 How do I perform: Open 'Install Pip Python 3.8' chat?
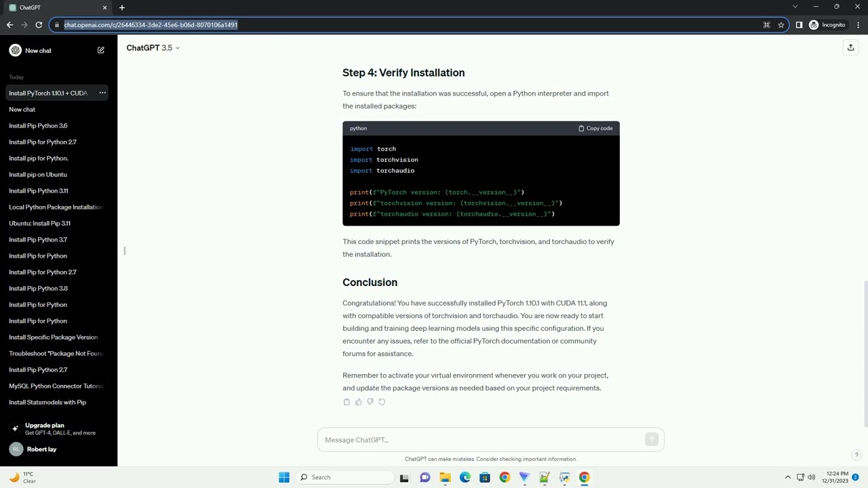[x=58, y=288]
